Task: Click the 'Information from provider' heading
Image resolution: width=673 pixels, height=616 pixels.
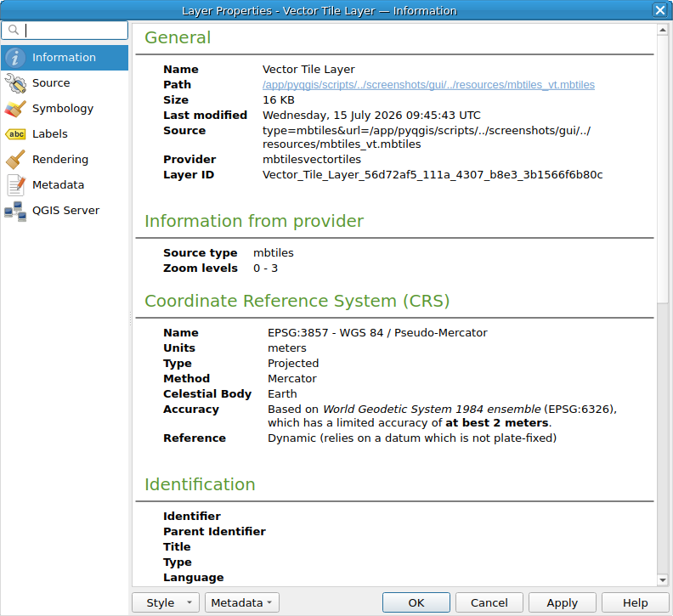Action: [x=254, y=221]
